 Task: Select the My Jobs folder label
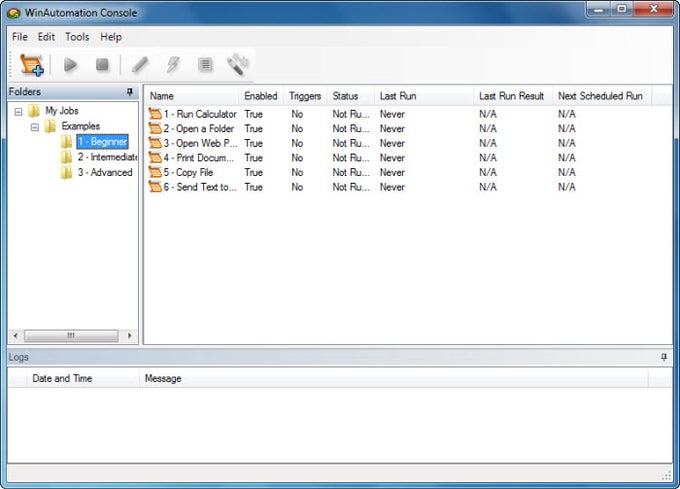62,111
